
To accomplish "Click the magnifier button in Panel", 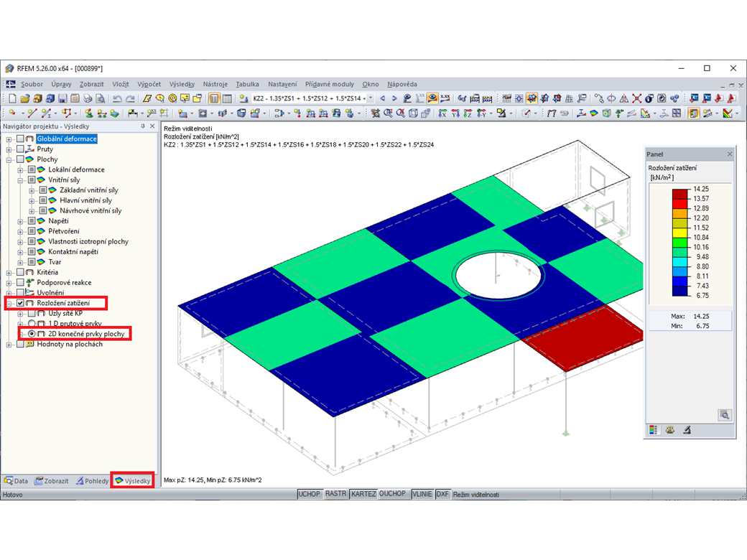I will coord(725,415).
